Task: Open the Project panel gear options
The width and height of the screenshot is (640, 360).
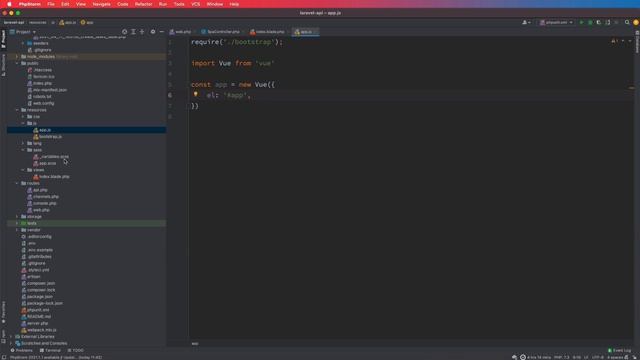Action: (153, 32)
